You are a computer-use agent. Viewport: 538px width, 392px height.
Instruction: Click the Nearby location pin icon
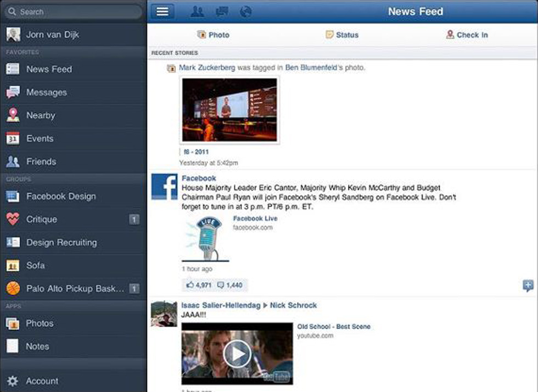tap(13, 115)
